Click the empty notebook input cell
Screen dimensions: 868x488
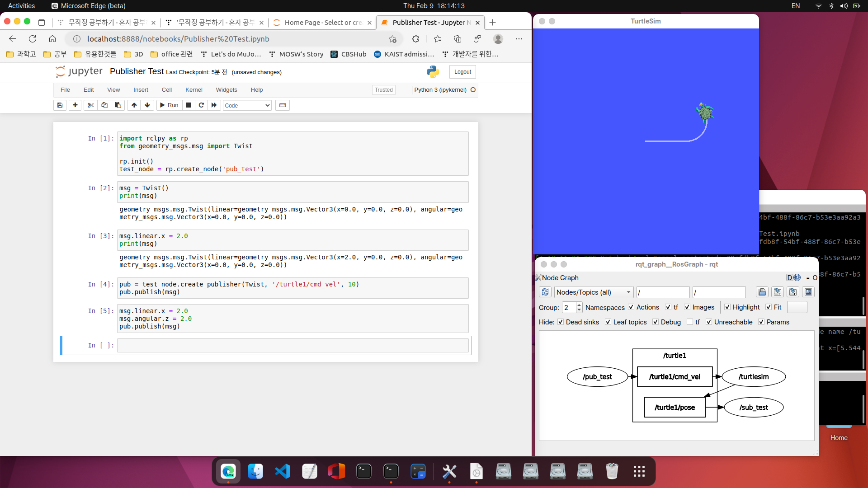[x=292, y=346]
